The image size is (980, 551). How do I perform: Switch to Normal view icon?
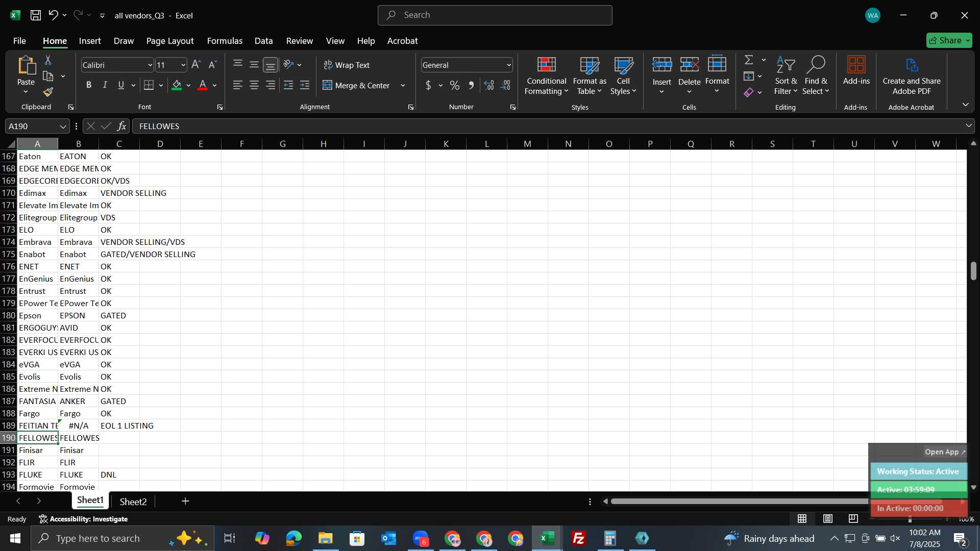coord(802,519)
